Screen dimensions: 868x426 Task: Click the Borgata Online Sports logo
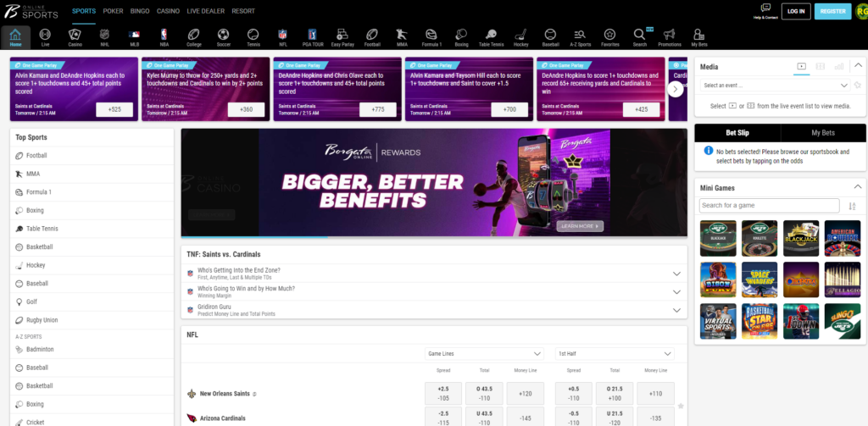pos(31,11)
